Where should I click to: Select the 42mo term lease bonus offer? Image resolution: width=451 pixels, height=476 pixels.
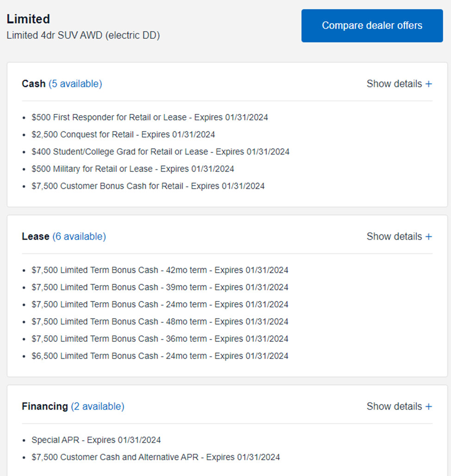click(x=160, y=270)
